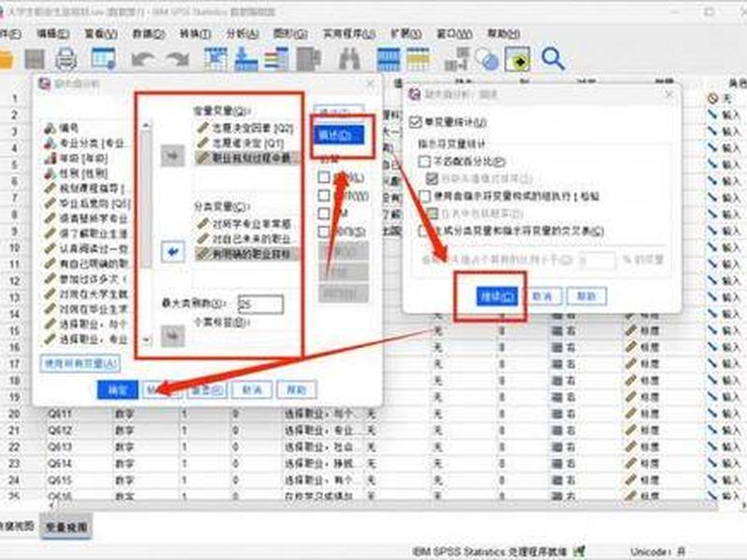Viewport: 747px width, 560px height.
Task: Open the 查看(V) menu
Action: coord(101,34)
